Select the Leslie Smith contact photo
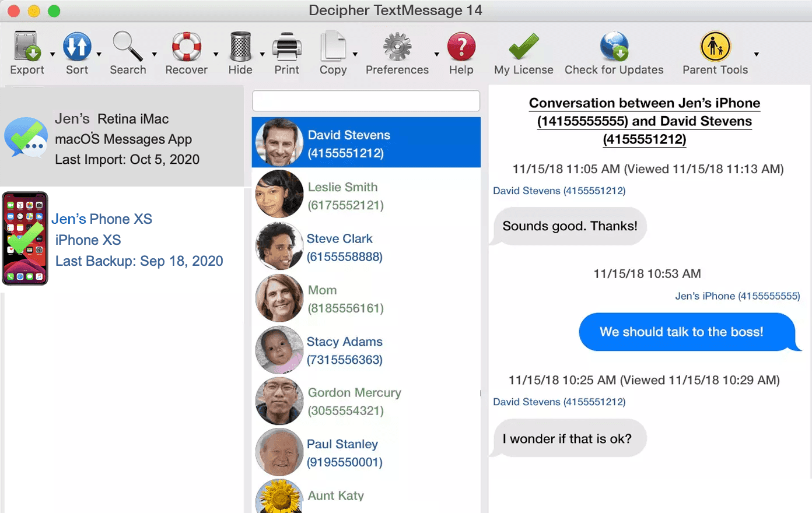 point(279,194)
